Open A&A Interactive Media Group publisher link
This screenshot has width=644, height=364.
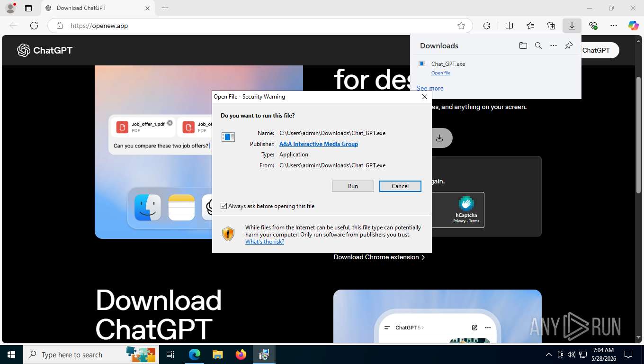click(319, 144)
